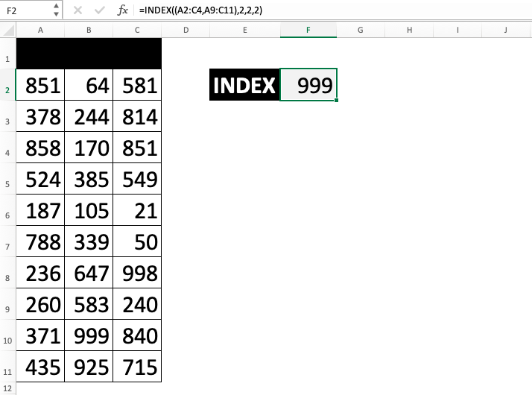Image resolution: width=532 pixels, height=395 pixels.
Task: Click cell with value 170
Action: tap(89, 148)
